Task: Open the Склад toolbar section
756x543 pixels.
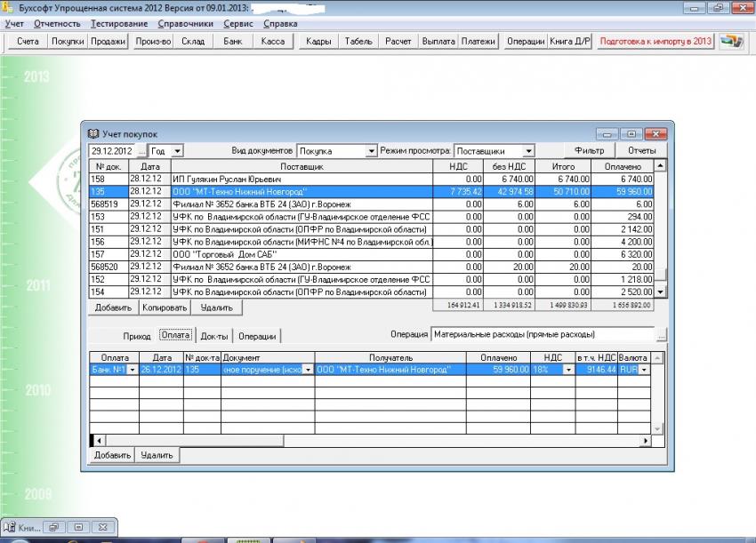Action: [x=193, y=42]
